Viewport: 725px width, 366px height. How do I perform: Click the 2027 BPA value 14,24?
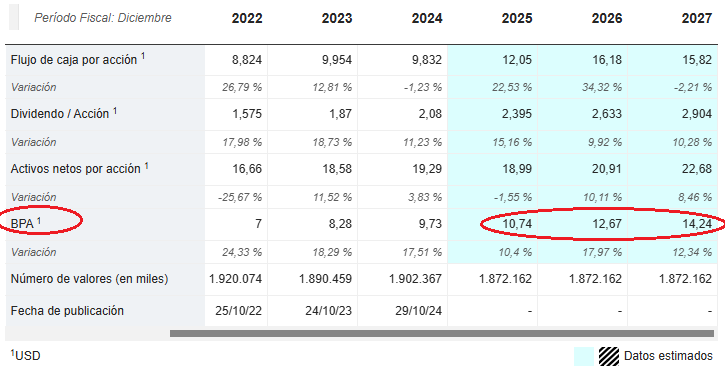click(x=696, y=224)
